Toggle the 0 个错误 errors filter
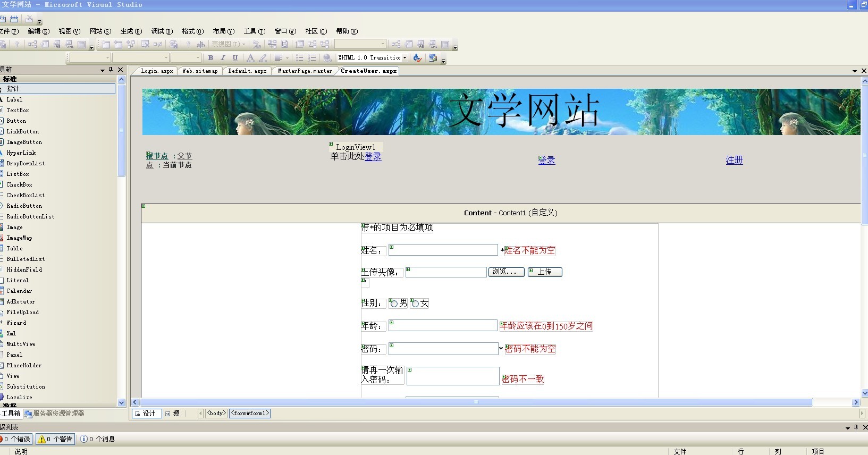The height and width of the screenshot is (455, 868). point(16,439)
